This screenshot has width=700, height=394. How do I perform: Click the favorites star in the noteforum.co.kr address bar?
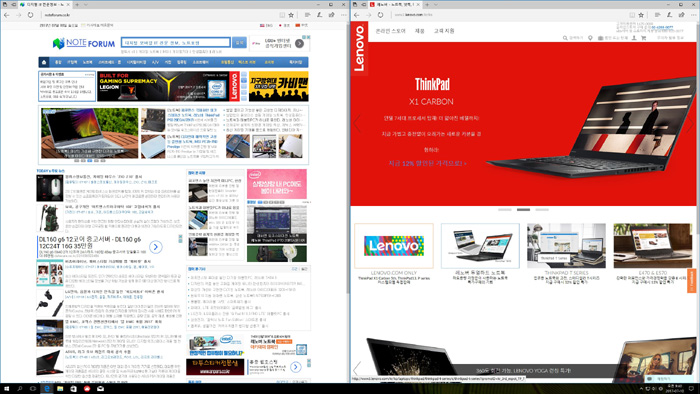291,15
